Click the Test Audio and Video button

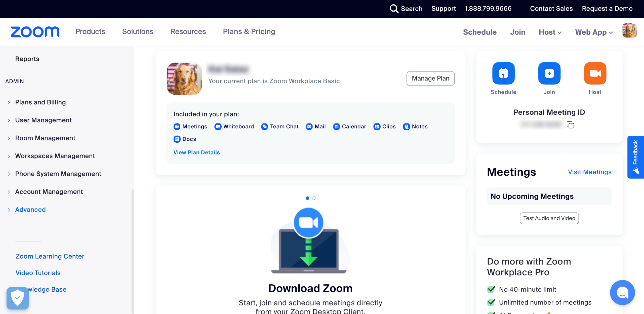549,218
